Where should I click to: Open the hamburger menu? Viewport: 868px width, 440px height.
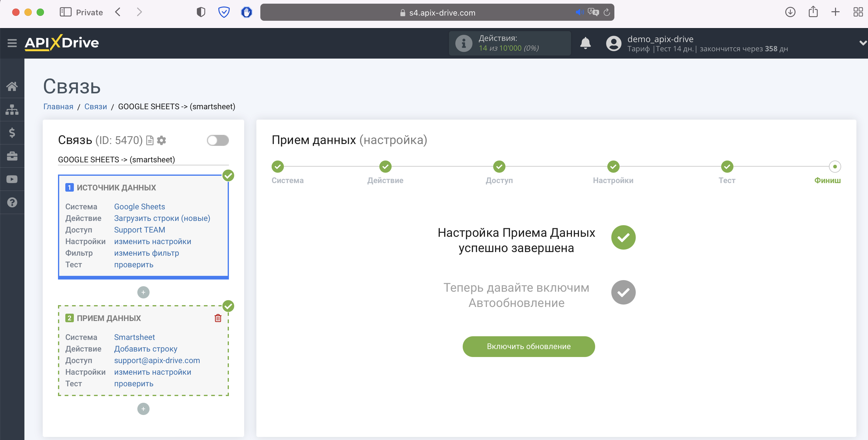[x=12, y=43]
